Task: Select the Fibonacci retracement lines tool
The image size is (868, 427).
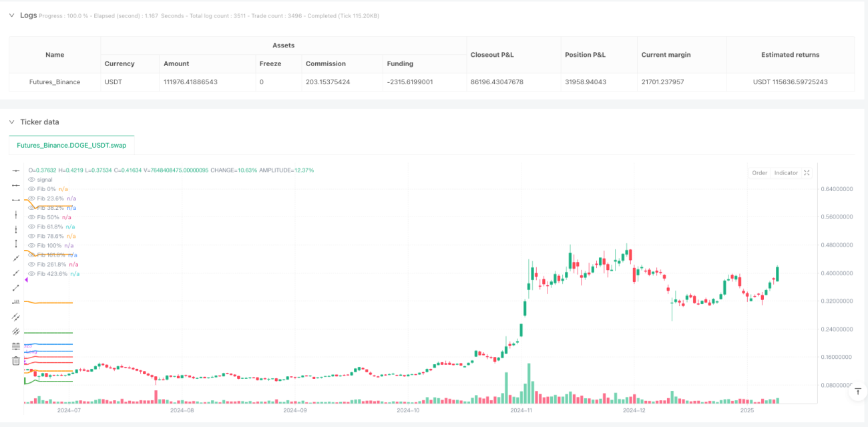Action: coord(16,346)
